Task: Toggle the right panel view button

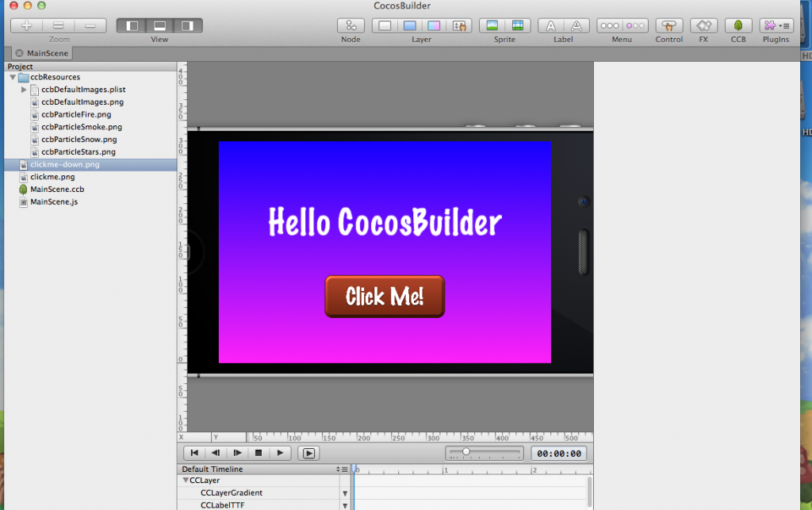Action: [x=187, y=25]
